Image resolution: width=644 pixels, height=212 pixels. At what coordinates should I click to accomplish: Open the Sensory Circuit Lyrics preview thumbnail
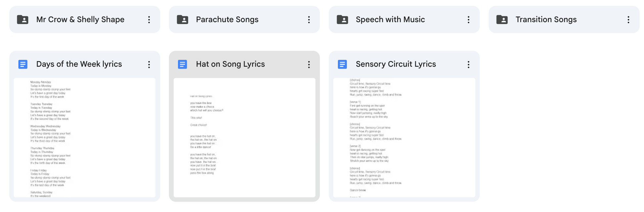(404, 138)
